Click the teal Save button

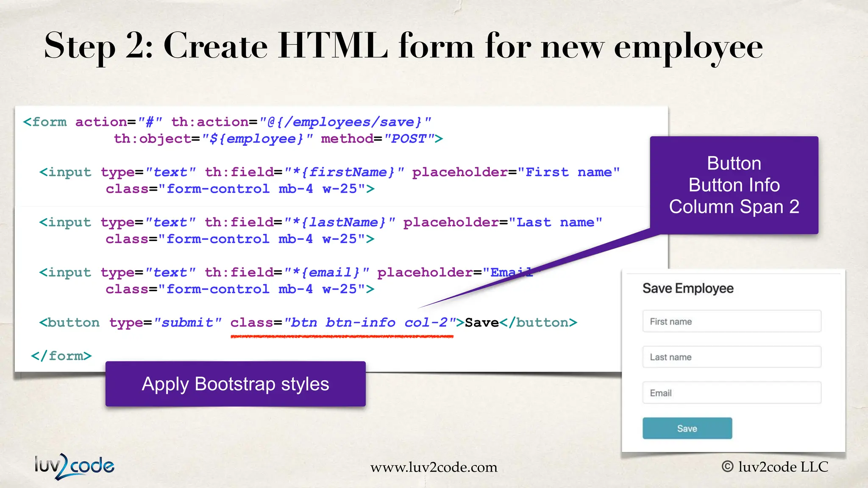687,428
